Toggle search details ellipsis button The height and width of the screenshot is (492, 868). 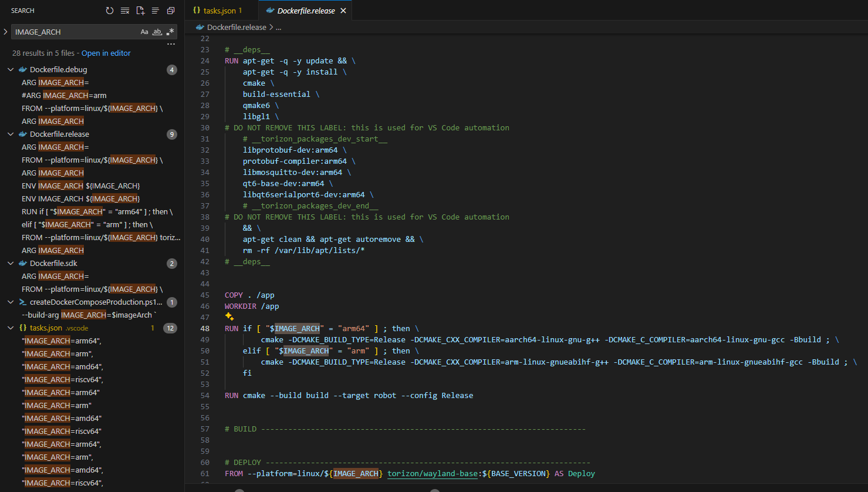tap(171, 44)
